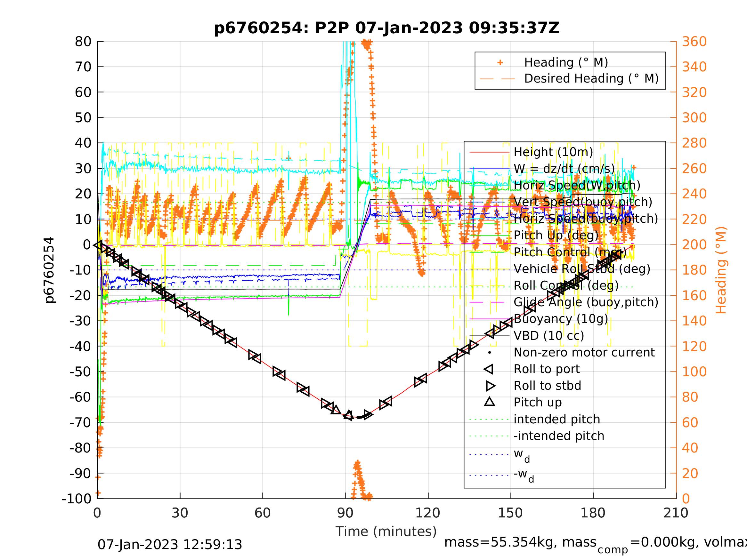Screen dimensions: 747x560
Task: Select the 'Pitch up' legend label with triangle
Action: point(538,402)
